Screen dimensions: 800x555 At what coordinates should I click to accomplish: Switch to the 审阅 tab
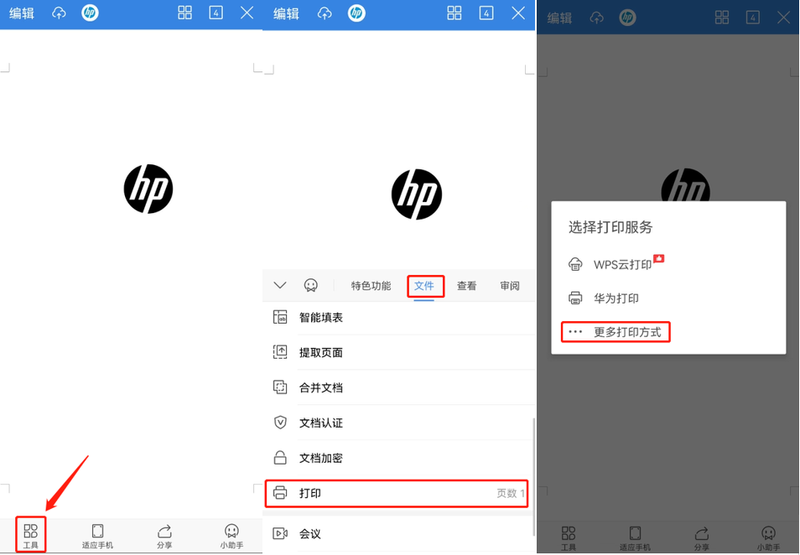pos(509,286)
